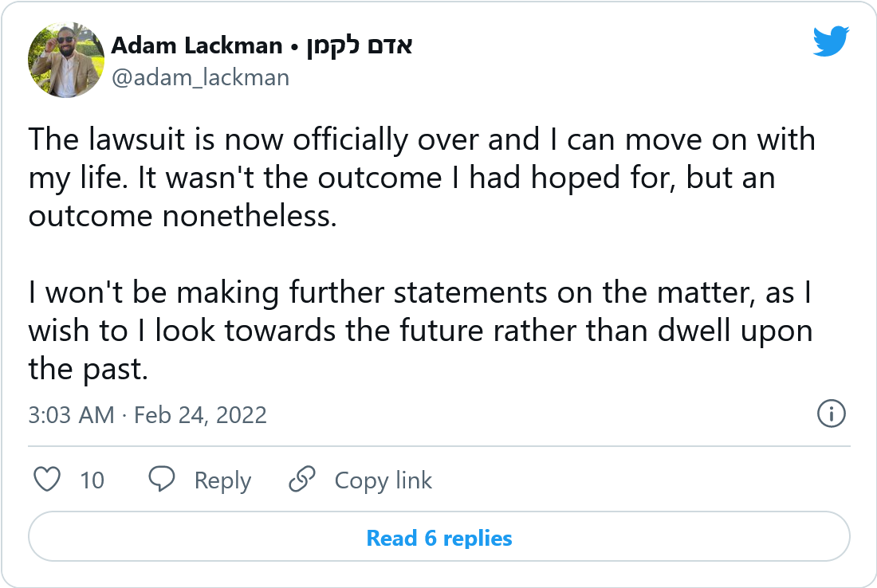
Task: Open the tweet info icon
Action: click(x=832, y=414)
